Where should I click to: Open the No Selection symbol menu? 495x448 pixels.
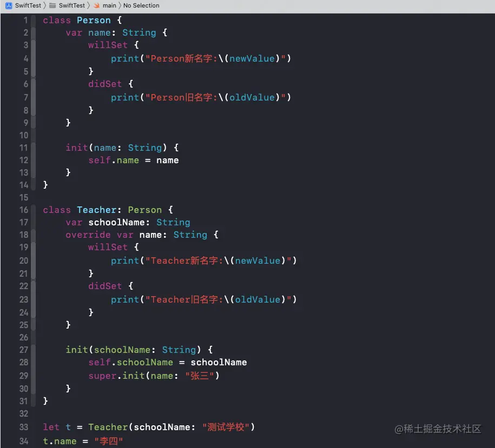141,5
